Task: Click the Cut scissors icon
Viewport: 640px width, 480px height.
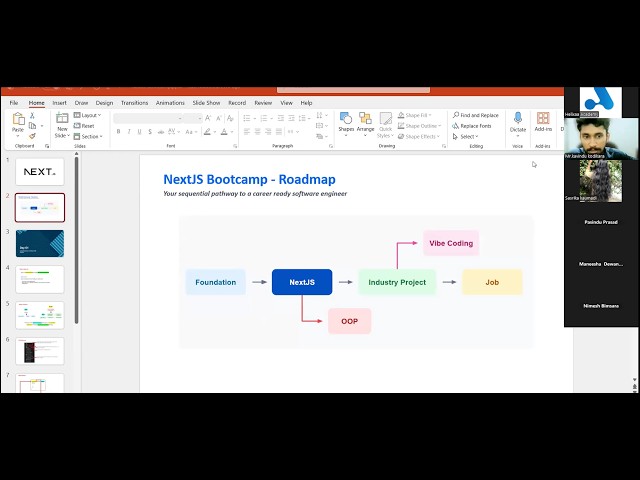Action: (x=32, y=116)
